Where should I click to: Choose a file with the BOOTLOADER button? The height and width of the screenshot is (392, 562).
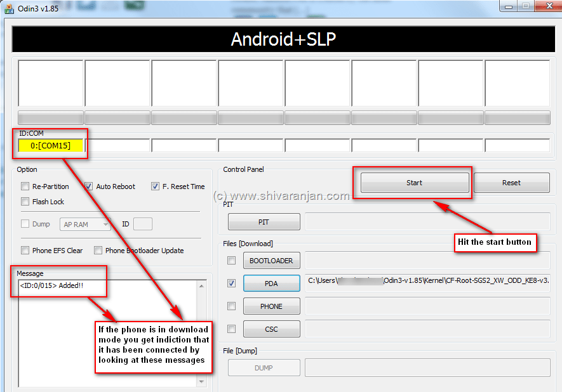point(272,261)
